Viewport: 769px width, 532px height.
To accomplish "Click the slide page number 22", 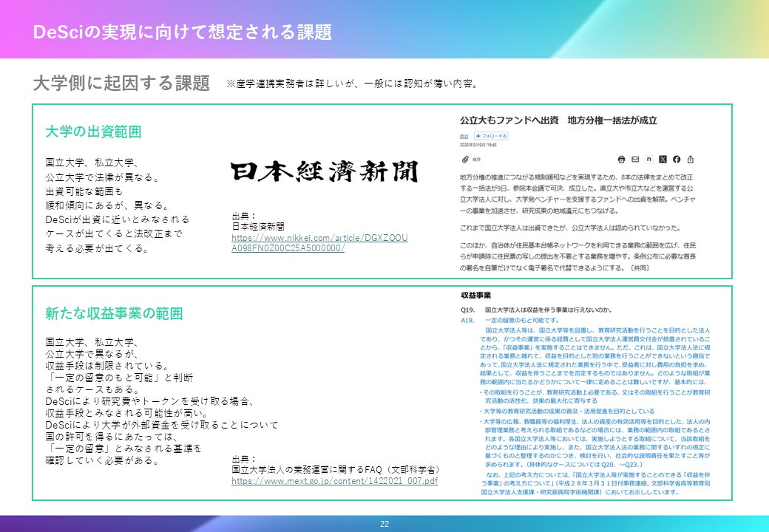I will coord(384,524).
